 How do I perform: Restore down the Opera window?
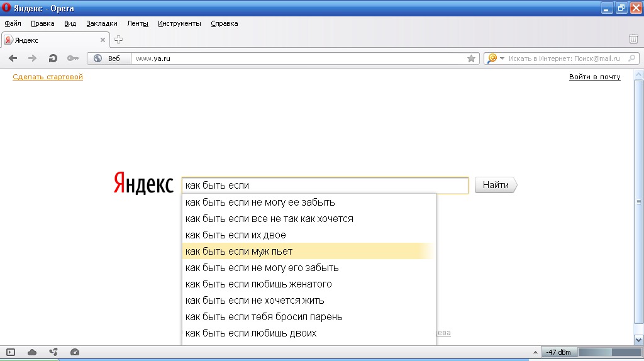[621, 8]
